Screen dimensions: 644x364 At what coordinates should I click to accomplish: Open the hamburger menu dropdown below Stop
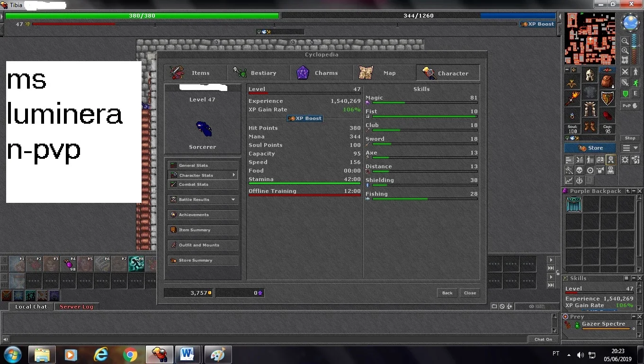pos(630,148)
